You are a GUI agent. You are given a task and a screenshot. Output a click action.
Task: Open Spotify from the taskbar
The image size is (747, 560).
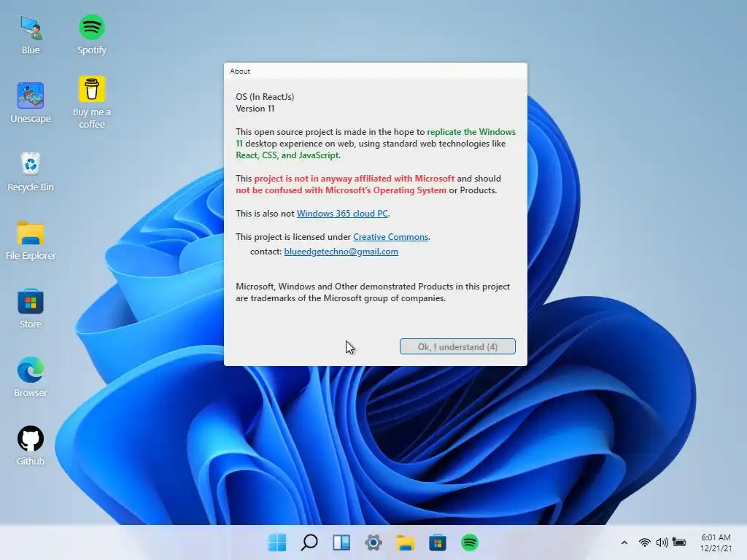(x=470, y=542)
